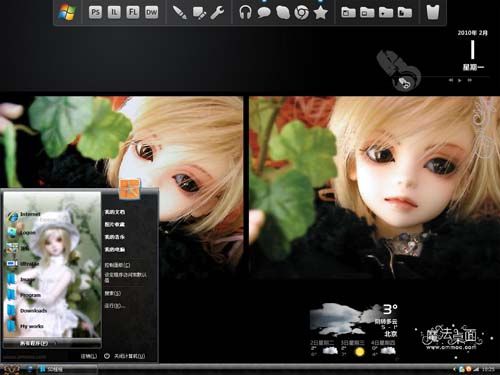Click the 注销(L) log off button

pyautogui.click(x=89, y=356)
